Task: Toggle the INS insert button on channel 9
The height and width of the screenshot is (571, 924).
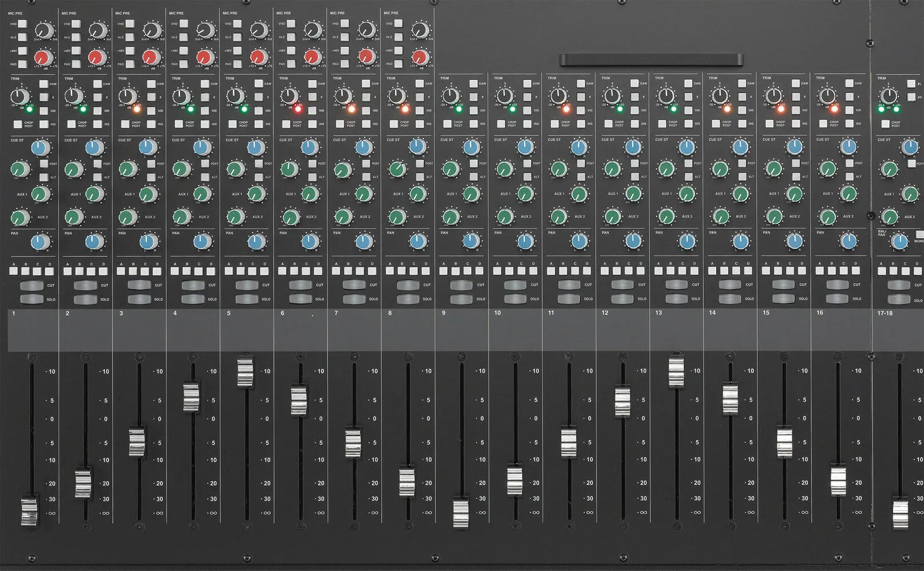Action: (x=473, y=123)
